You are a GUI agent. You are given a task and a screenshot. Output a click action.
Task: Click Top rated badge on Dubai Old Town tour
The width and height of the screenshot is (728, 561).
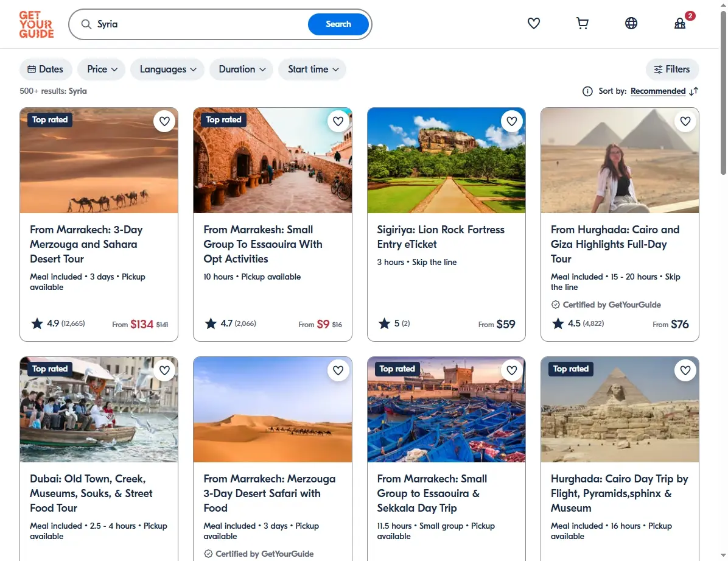(x=50, y=369)
